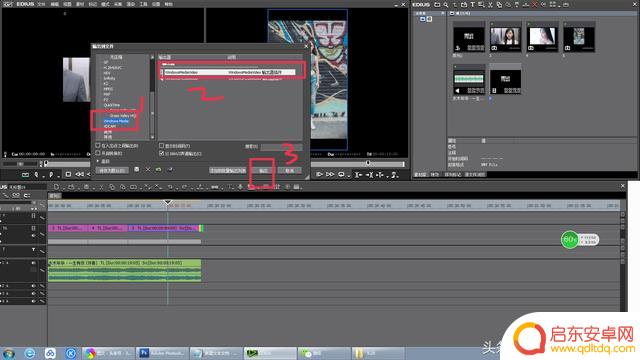Viewport: 640px width, 360px height.
Task: Tick the first checkbox below the format list
Action: coord(98,145)
